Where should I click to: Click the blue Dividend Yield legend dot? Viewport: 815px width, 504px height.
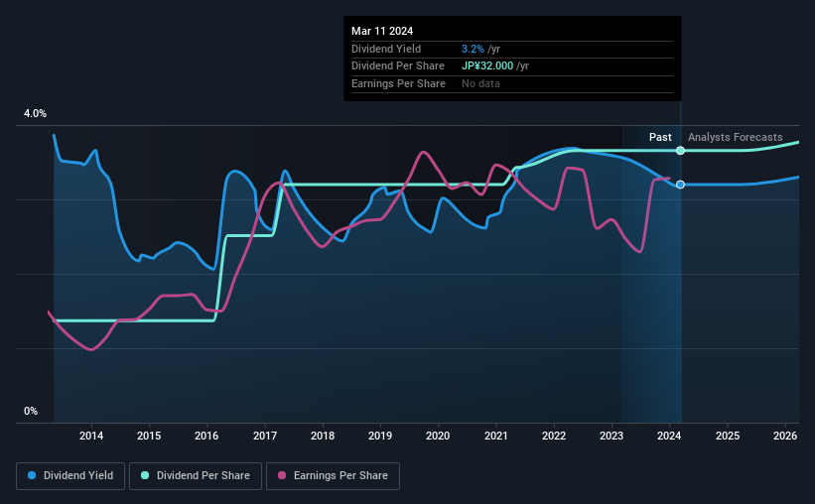32,475
